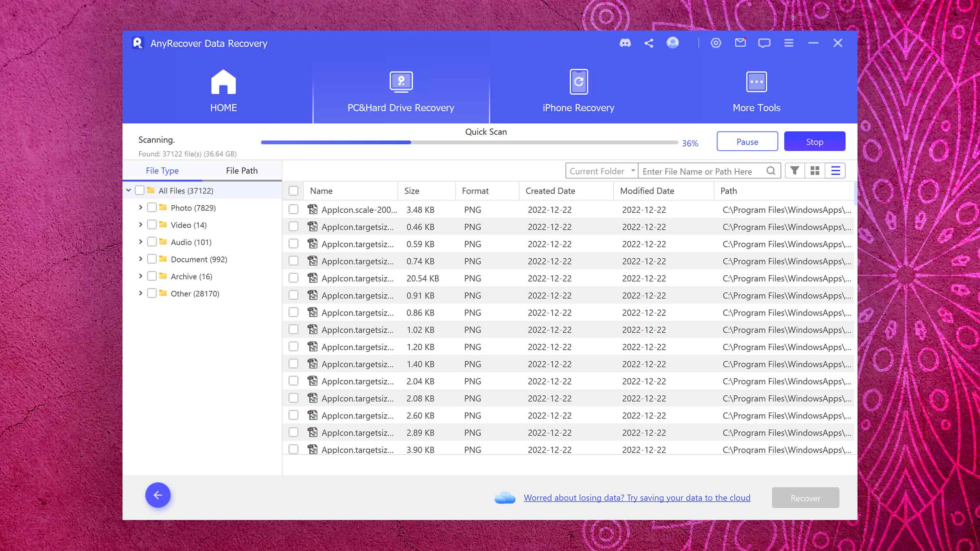Click the Video folder icon

[x=163, y=224]
